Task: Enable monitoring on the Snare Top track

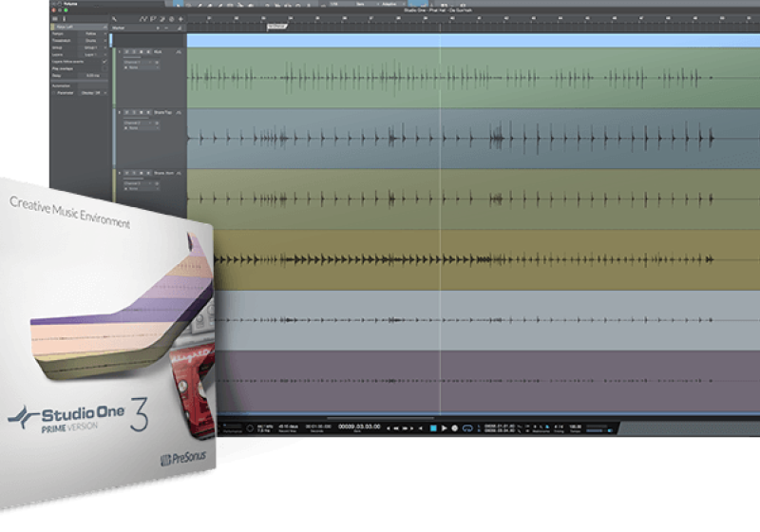Action: [x=148, y=112]
